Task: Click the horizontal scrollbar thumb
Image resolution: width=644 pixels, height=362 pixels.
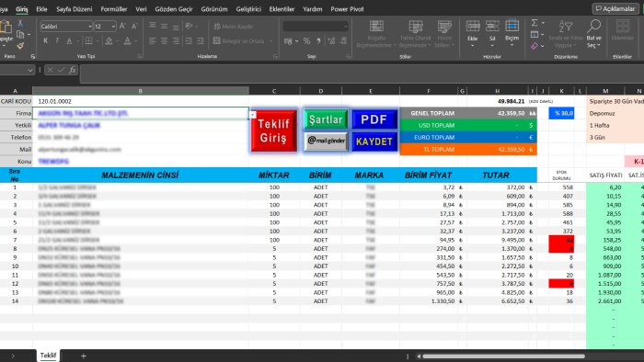Action: coord(504,356)
